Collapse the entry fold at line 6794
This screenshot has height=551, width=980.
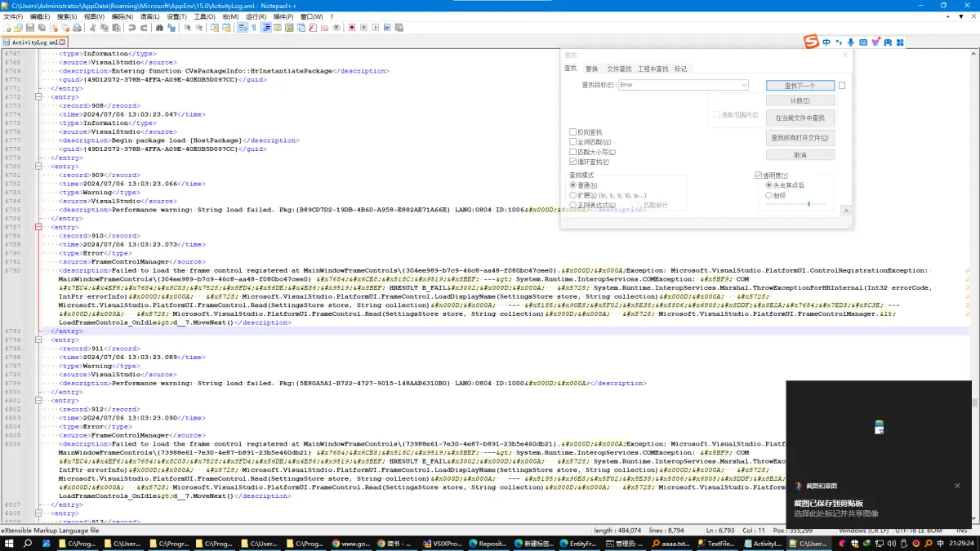coord(38,340)
